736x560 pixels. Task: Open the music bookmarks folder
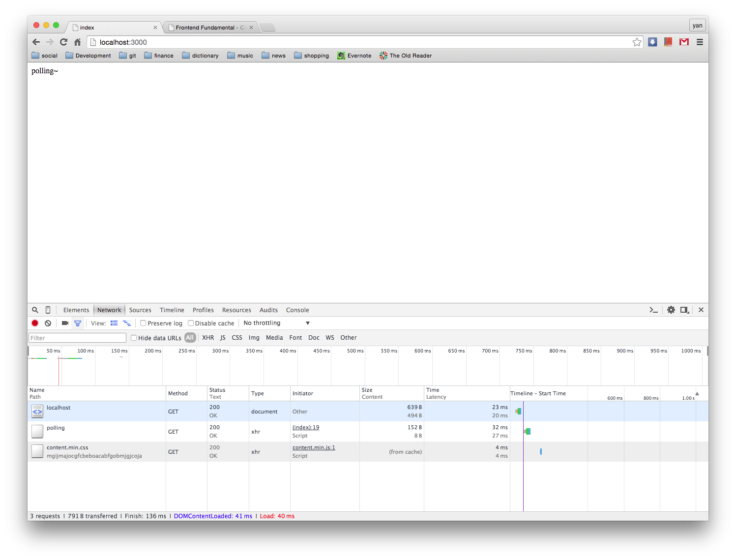(240, 56)
